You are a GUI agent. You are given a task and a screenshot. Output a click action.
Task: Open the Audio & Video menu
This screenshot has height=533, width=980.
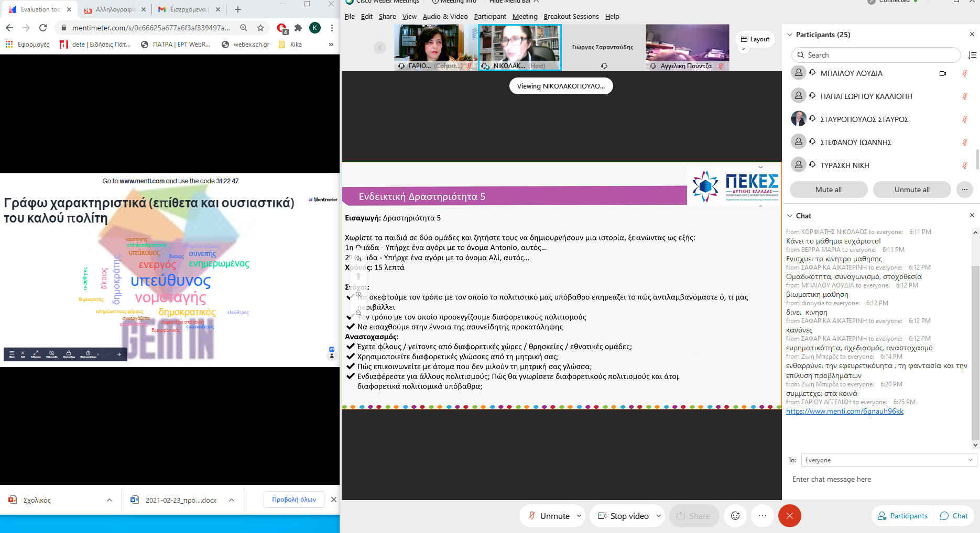coord(445,16)
